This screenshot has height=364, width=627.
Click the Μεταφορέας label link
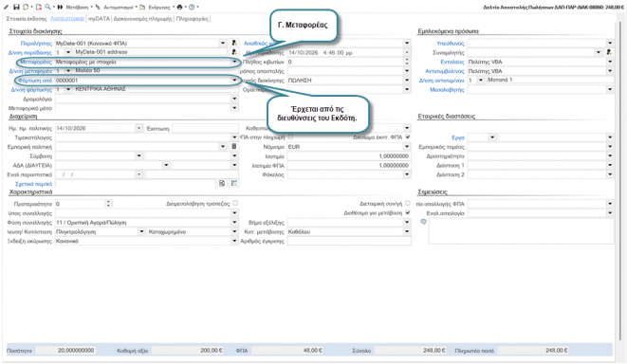coord(35,62)
